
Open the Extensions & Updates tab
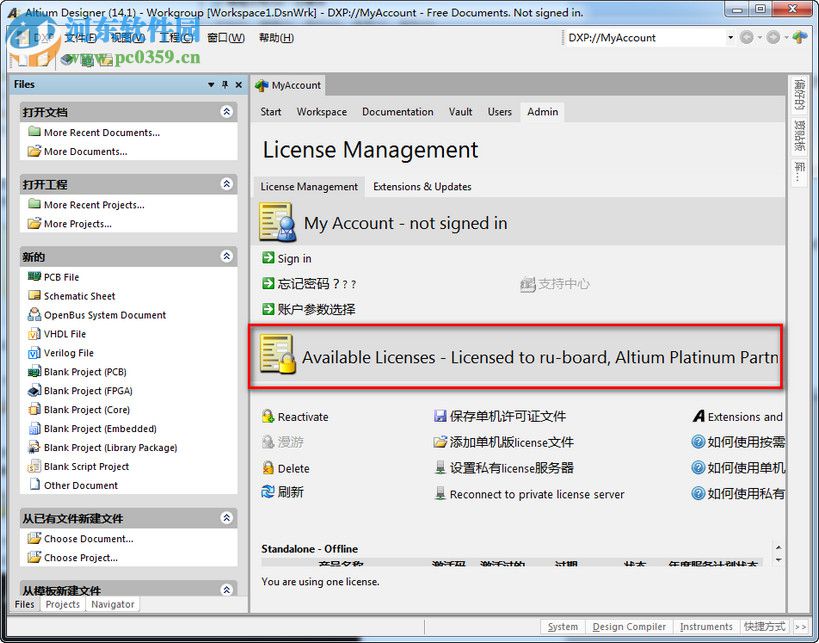point(422,186)
